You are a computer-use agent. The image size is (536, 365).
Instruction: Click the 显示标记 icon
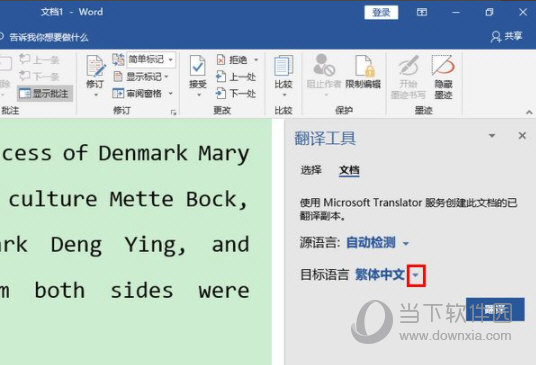(118, 76)
